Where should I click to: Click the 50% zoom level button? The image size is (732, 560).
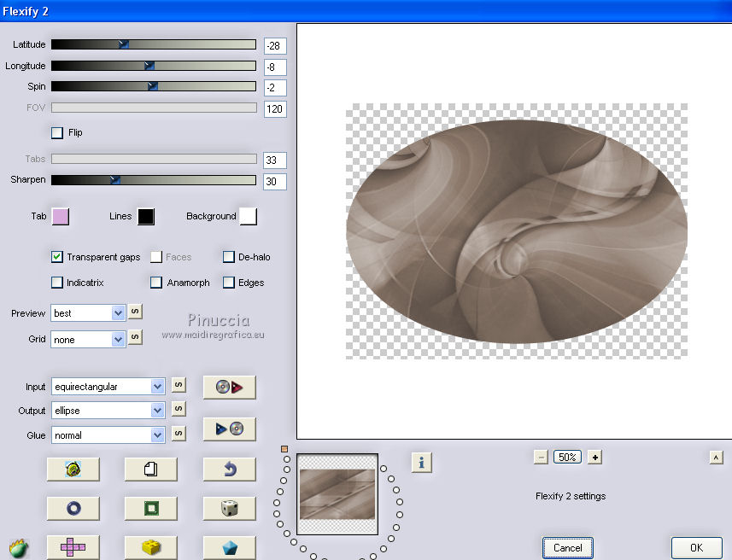tap(567, 457)
